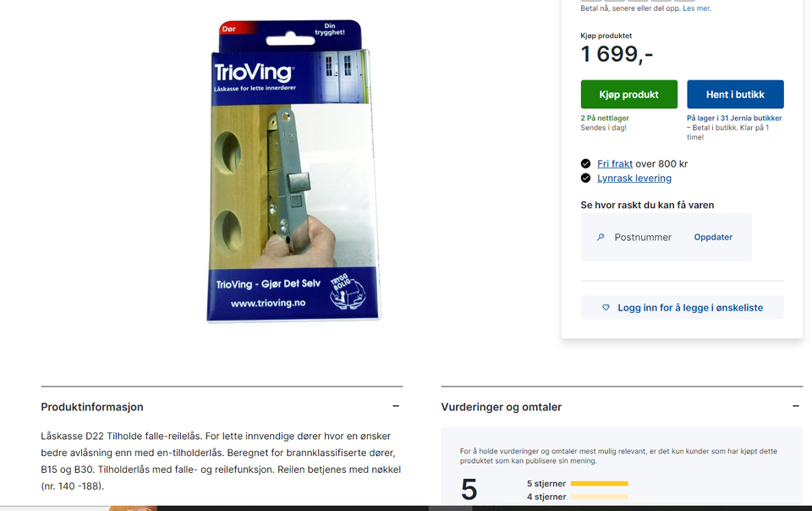812x511 pixels.
Task: Click the magnifier icon beside Postnummer
Action: [601, 237]
